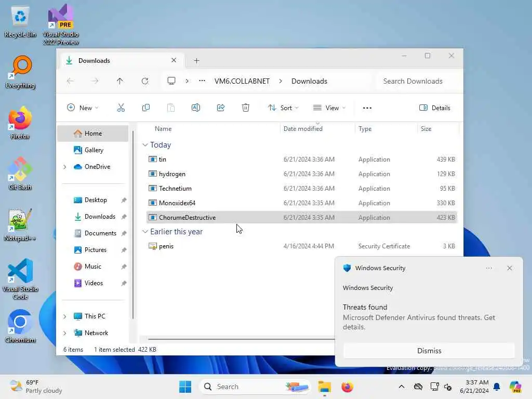Select the Downloads tab
Image resolution: width=532 pixels, height=399 pixels.
[x=121, y=61]
